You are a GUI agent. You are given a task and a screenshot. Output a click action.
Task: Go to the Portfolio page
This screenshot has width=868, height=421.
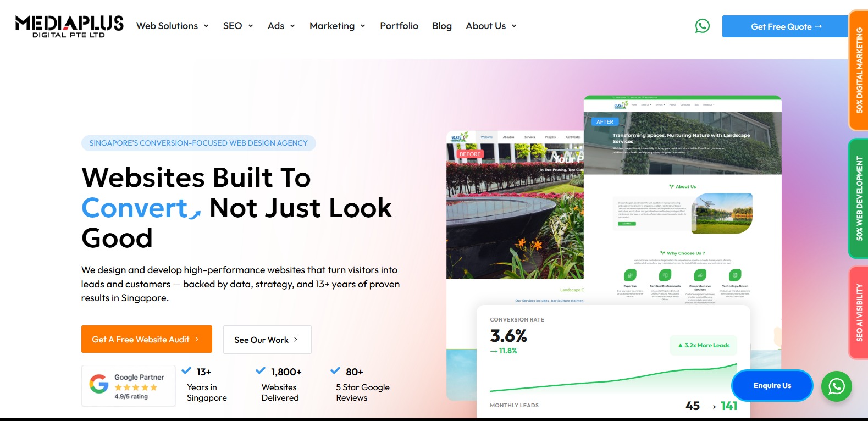(399, 26)
